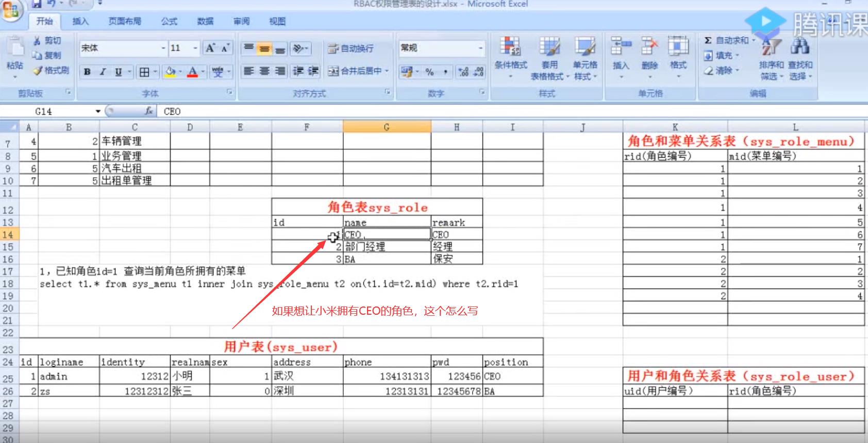Cut selection with 剪切
Image resolution: width=868 pixels, height=443 pixels.
coord(47,40)
